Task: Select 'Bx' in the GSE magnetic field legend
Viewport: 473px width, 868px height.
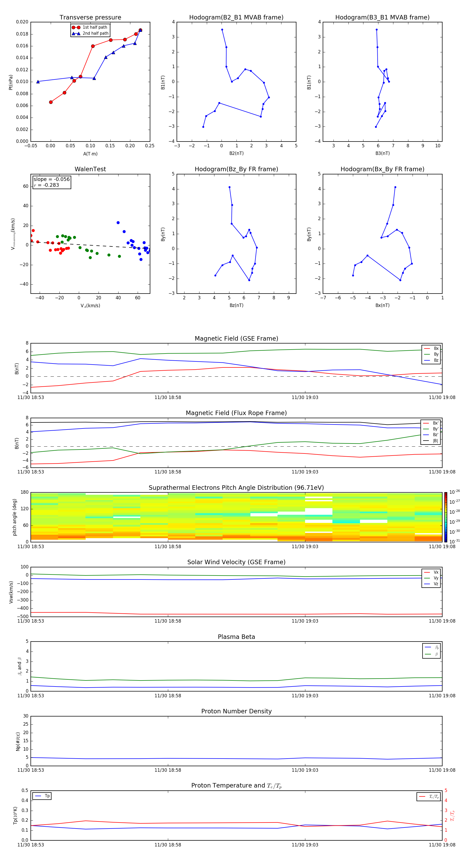Action: [431, 349]
